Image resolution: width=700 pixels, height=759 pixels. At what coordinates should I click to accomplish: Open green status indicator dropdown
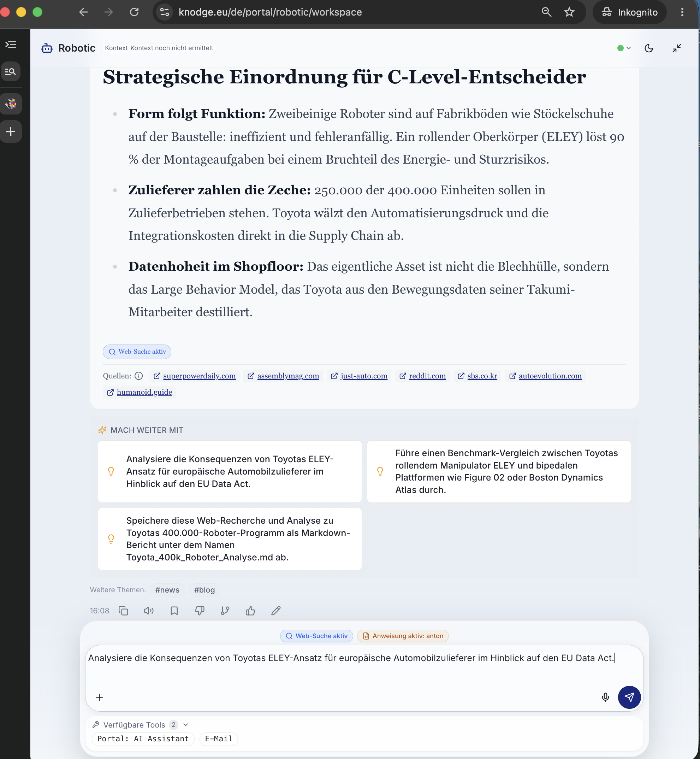[623, 48]
